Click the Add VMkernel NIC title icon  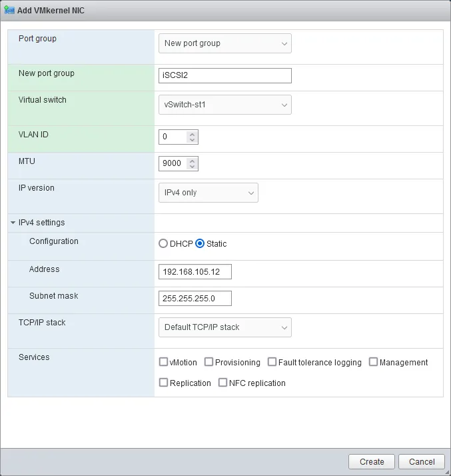(9, 11)
